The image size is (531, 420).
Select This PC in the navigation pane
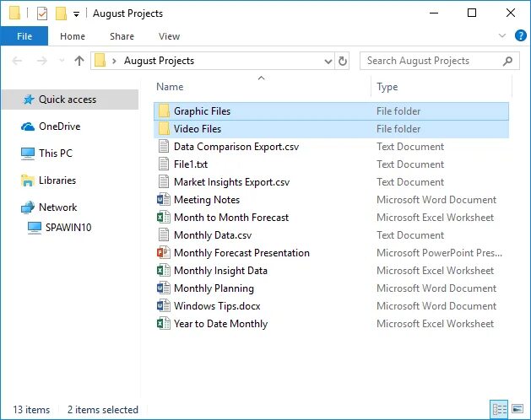click(56, 153)
